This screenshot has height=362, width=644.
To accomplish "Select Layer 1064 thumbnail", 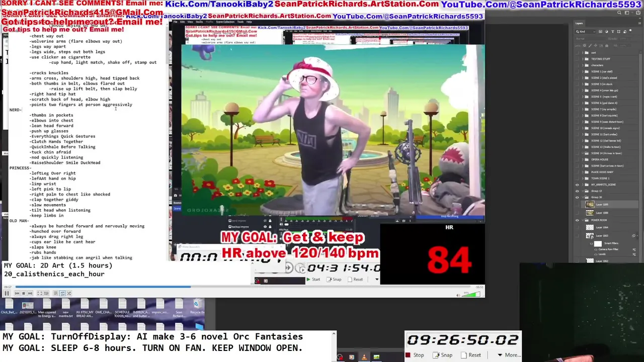I will pos(590,227).
